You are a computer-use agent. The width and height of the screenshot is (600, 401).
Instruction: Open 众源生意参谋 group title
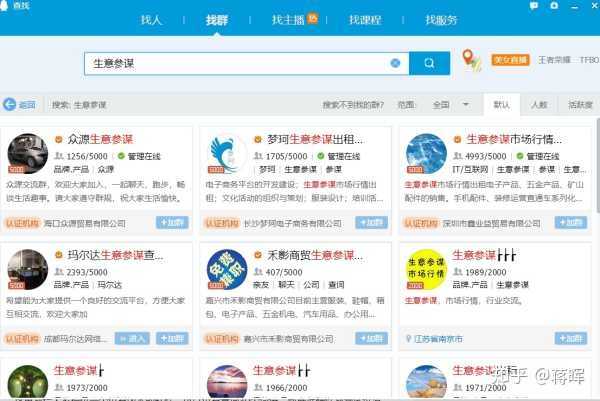tap(100, 139)
